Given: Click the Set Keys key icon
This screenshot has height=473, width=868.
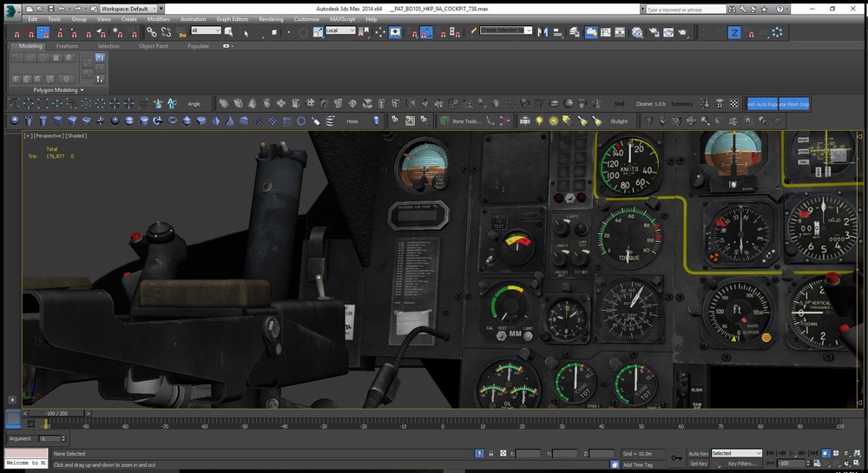Looking at the screenshot, I should [x=677, y=458].
